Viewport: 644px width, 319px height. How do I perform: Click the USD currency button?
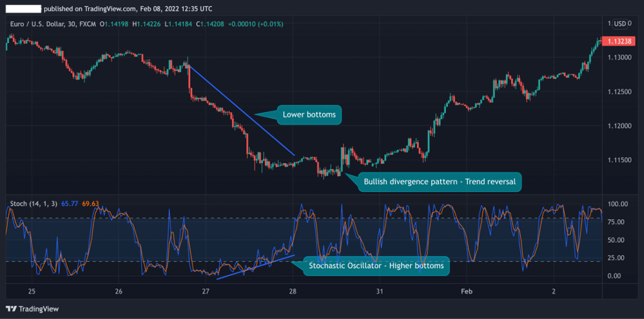[x=620, y=24]
